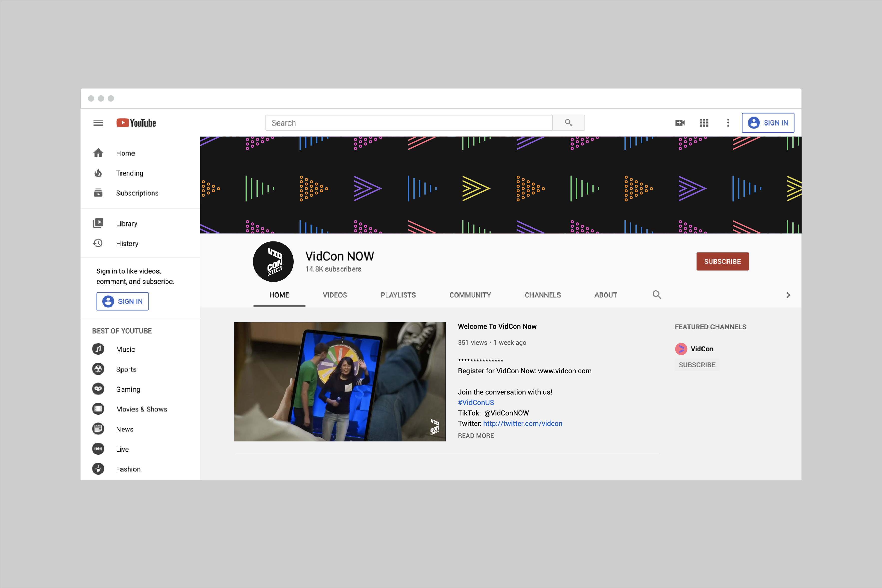Click the VidCon NOW channel title
882x588 pixels.
coord(339,256)
